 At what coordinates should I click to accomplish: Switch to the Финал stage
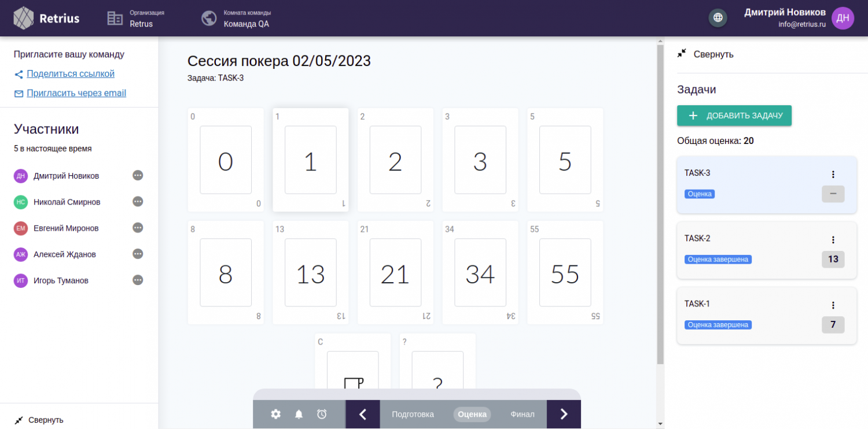pos(522,414)
